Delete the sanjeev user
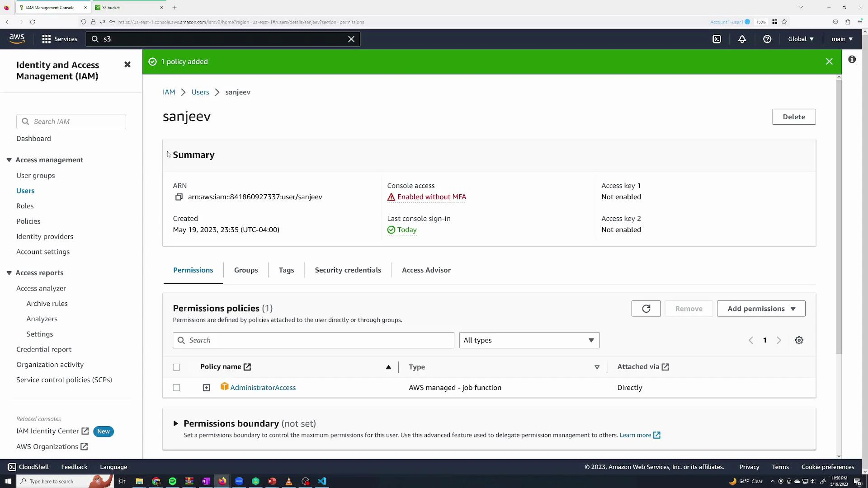The width and height of the screenshot is (868, 488). click(794, 117)
